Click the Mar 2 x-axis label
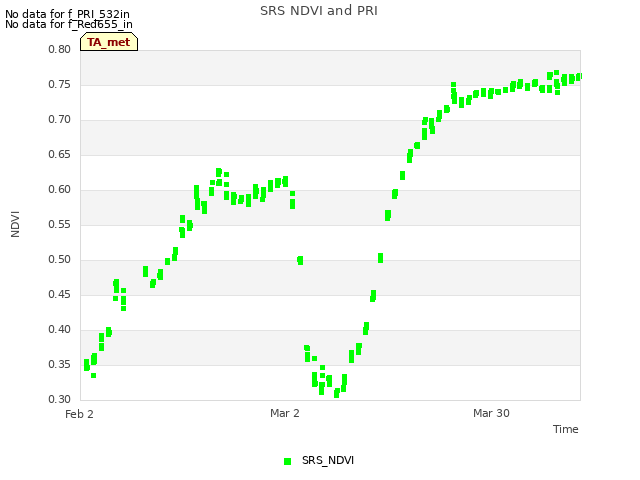The height and width of the screenshot is (480, 640). pos(284,413)
